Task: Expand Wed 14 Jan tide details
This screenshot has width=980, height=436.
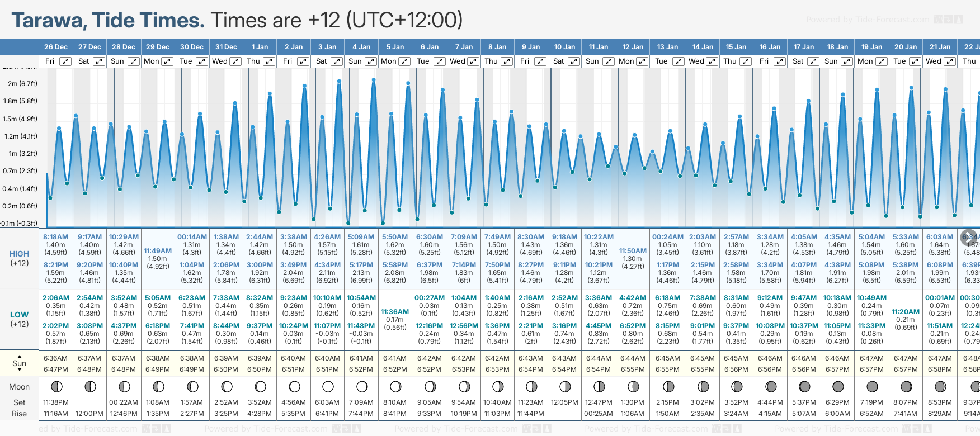Action: pos(712,61)
